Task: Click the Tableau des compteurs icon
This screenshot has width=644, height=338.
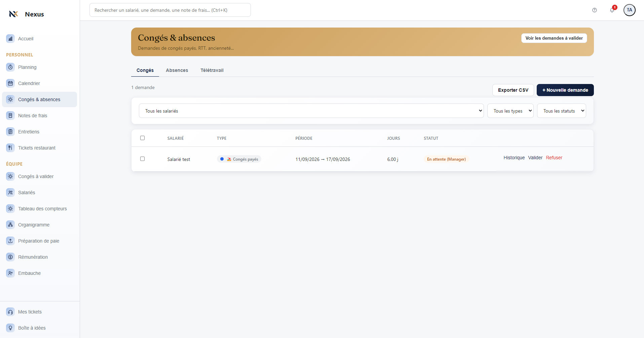Action: pos(10,209)
